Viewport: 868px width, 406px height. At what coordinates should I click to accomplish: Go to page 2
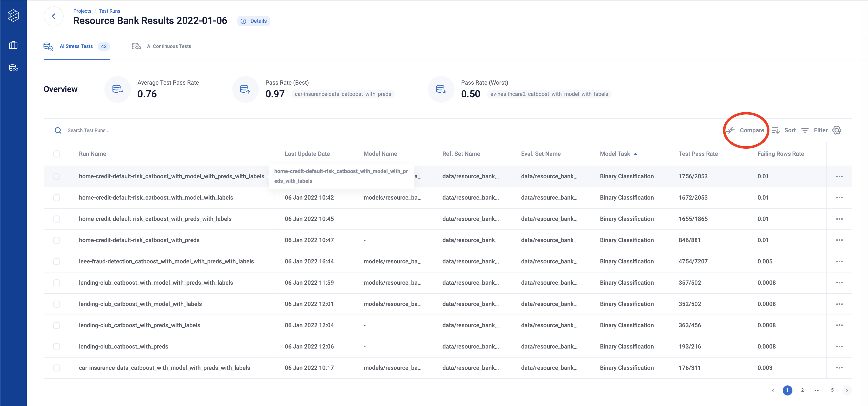(x=802, y=391)
